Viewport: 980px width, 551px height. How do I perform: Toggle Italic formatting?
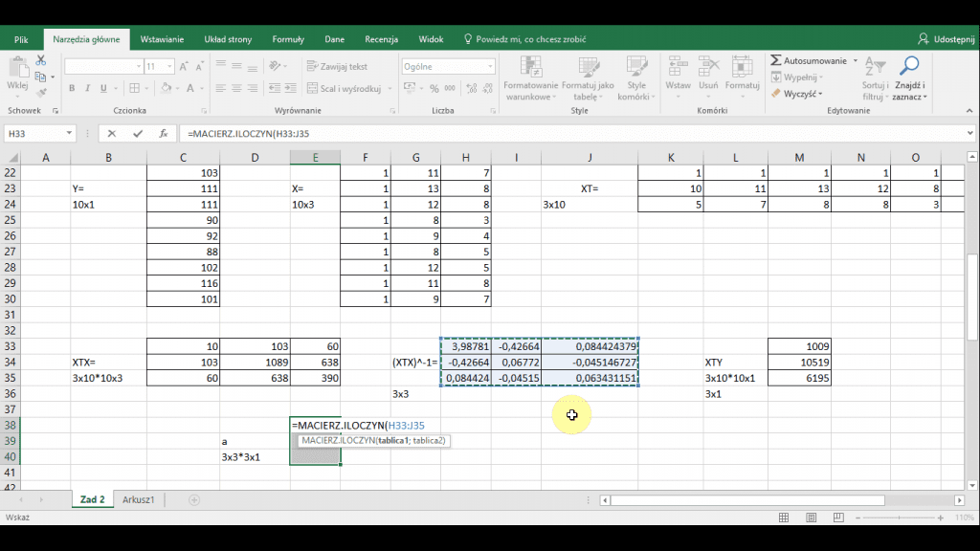87,89
